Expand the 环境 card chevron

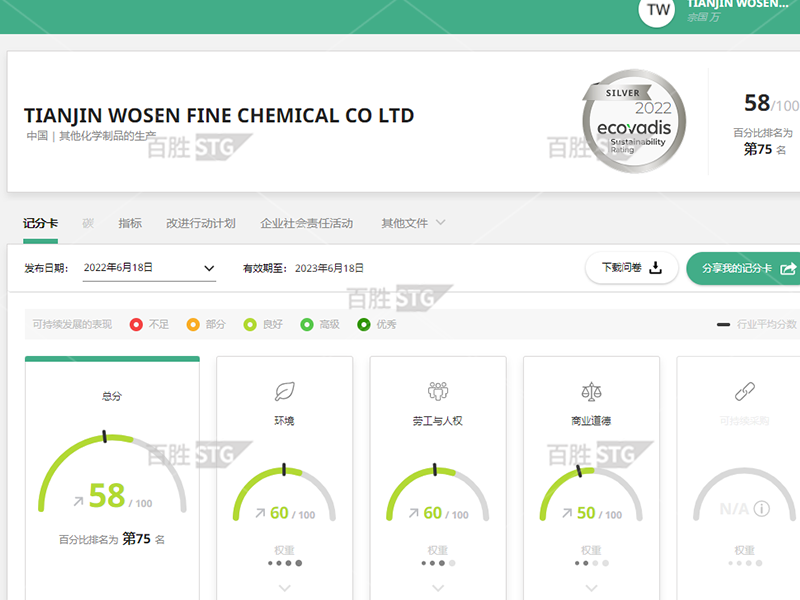point(285,588)
